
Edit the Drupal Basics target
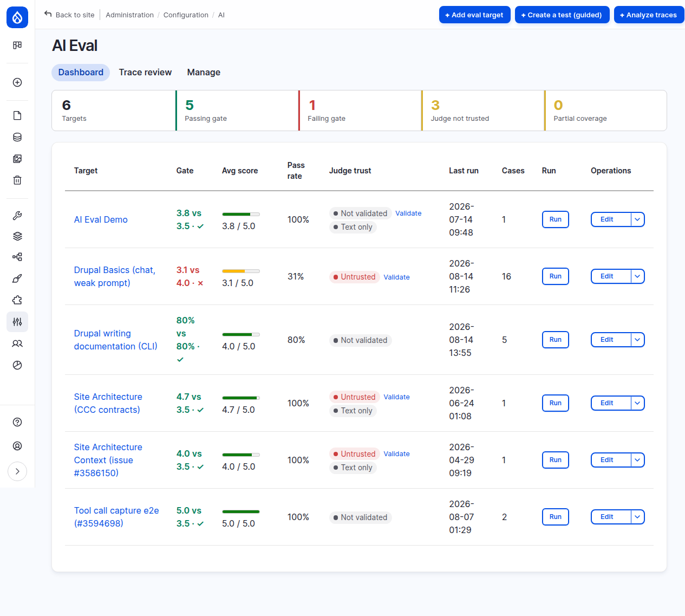(x=611, y=276)
